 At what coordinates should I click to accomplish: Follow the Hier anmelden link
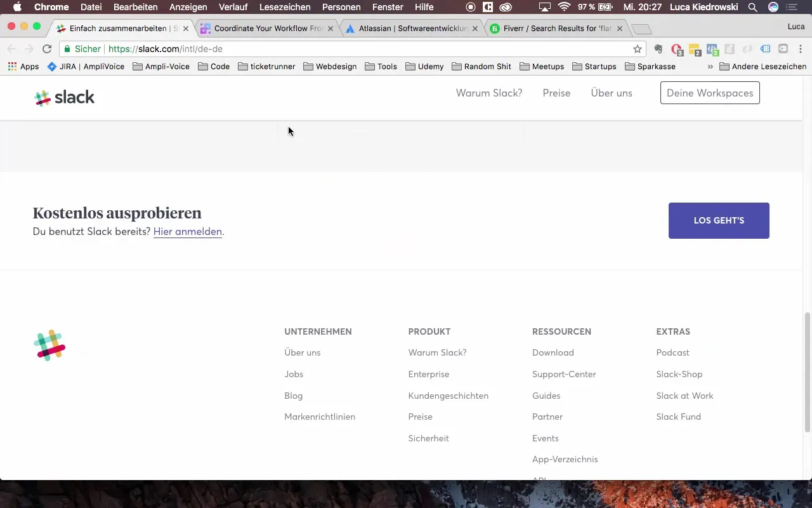(x=188, y=231)
